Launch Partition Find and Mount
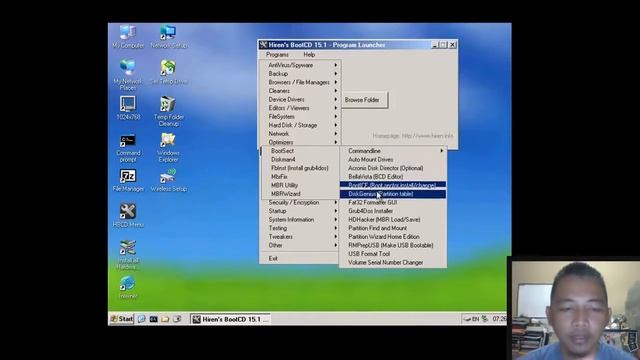The width and height of the screenshot is (640, 360). click(x=393, y=228)
